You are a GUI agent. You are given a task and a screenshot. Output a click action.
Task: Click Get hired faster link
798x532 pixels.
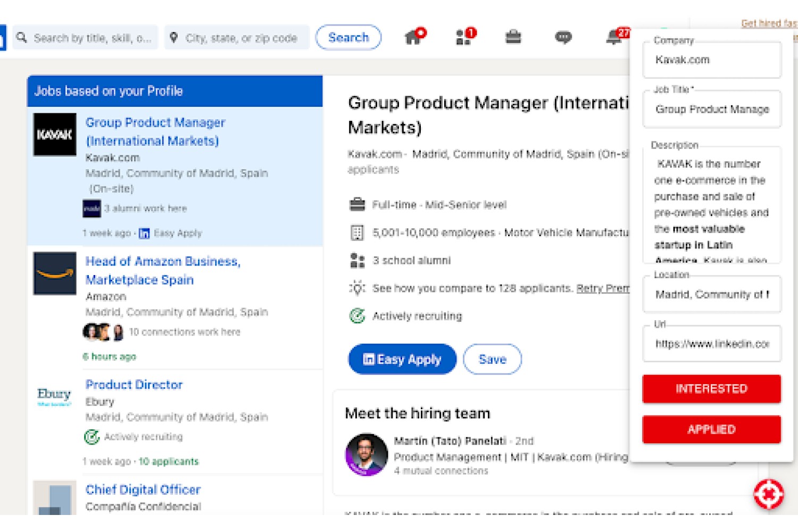[x=769, y=23]
